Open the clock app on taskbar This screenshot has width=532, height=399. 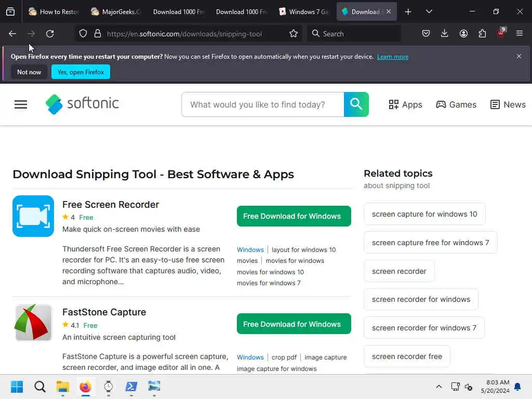point(108,387)
